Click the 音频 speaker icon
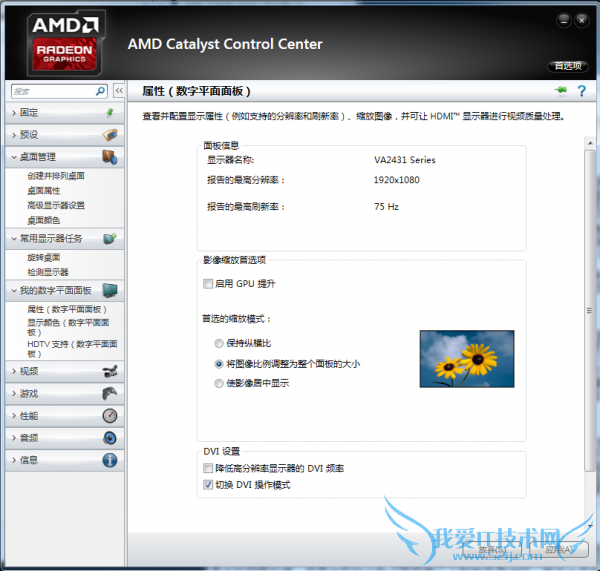 (110, 438)
